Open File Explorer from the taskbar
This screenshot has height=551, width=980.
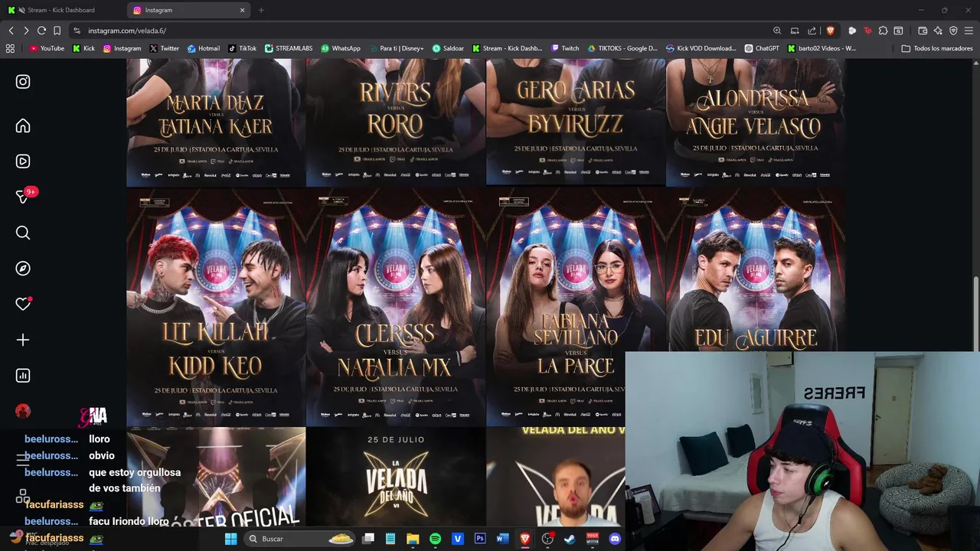pos(413,539)
